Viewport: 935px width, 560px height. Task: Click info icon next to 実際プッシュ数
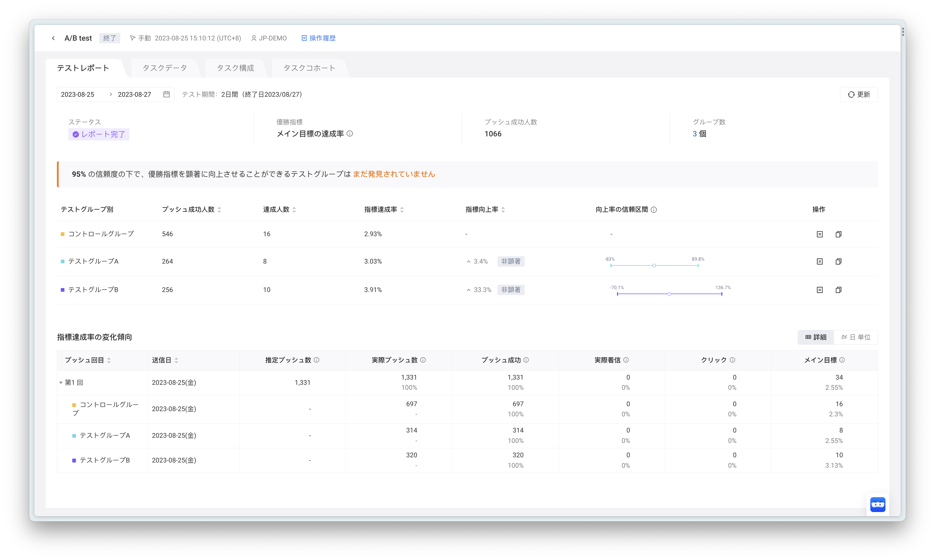coord(423,360)
